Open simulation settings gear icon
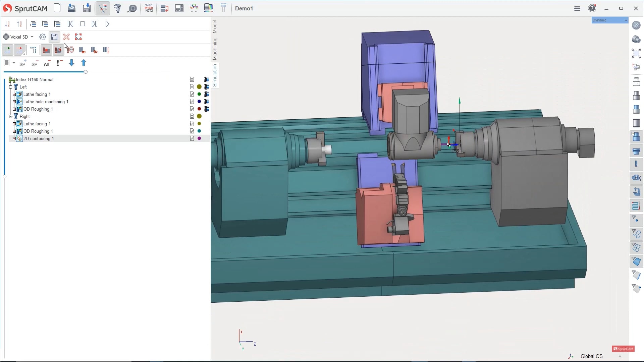The image size is (644, 362). 42,37
